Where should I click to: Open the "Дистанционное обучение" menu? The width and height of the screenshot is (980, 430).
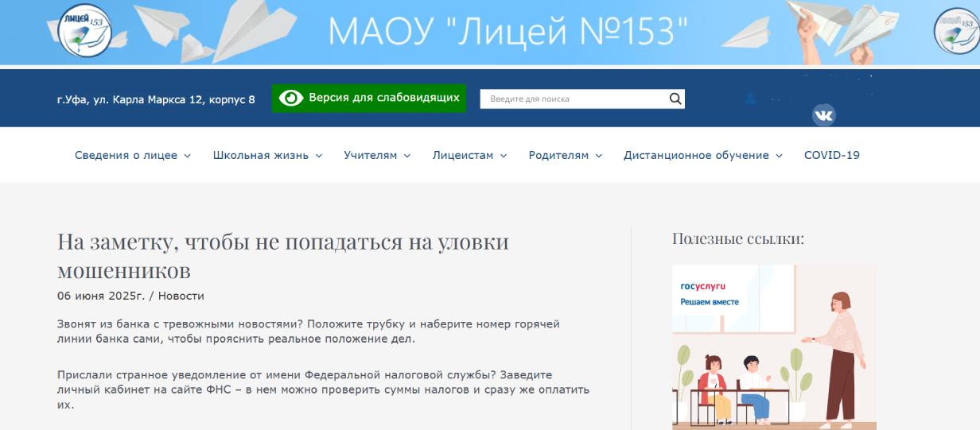click(703, 156)
